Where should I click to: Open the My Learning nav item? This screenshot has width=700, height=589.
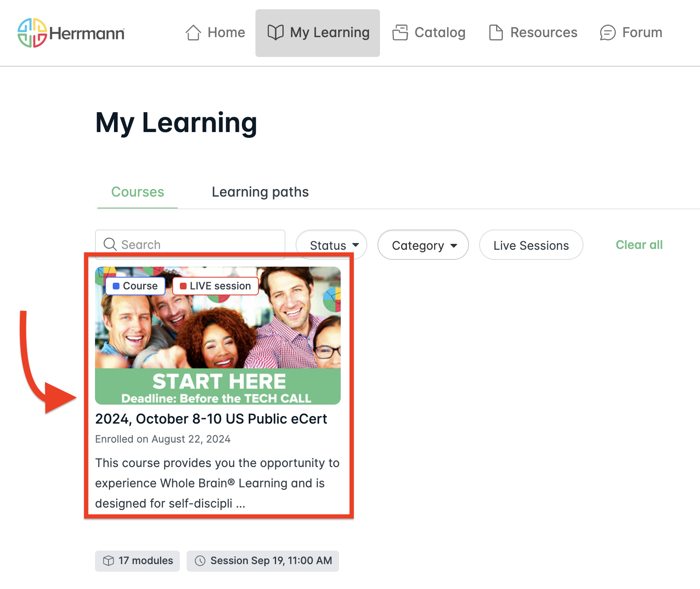coord(317,33)
